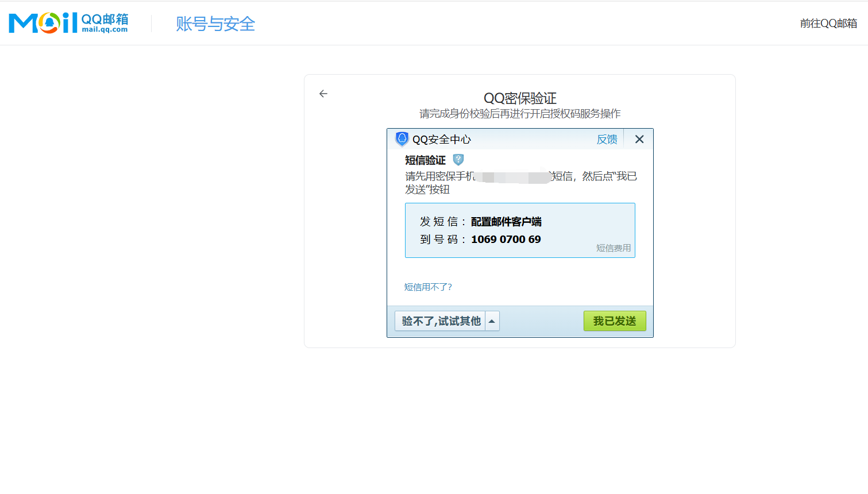868x494 pixels.
Task: Click the 账号与安全 heading
Action: (215, 24)
